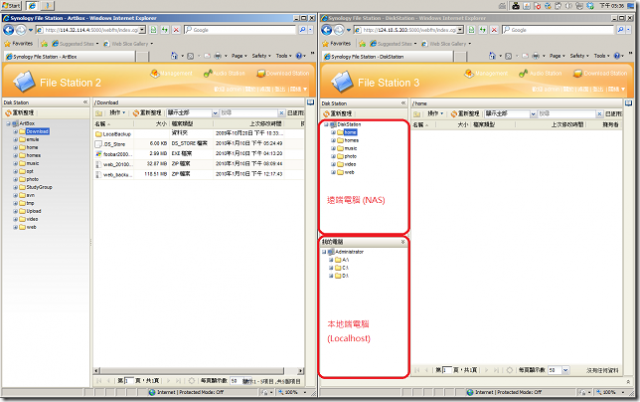This screenshot has height=402, width=640.
Task: Stop loading in File Station 3 browser window
Action: (494, 30)
